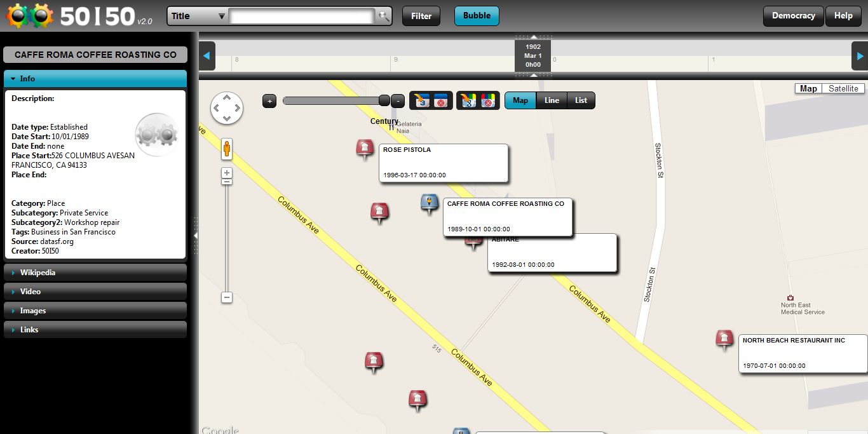Screen dimensions: 868x434
Task: Click inside the search text field
Action: click(x=302, y=16)
